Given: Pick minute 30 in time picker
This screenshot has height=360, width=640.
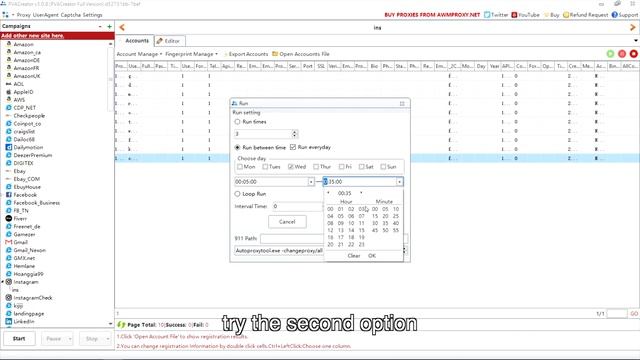Looking at the screenshot, I should coord(375,223).
